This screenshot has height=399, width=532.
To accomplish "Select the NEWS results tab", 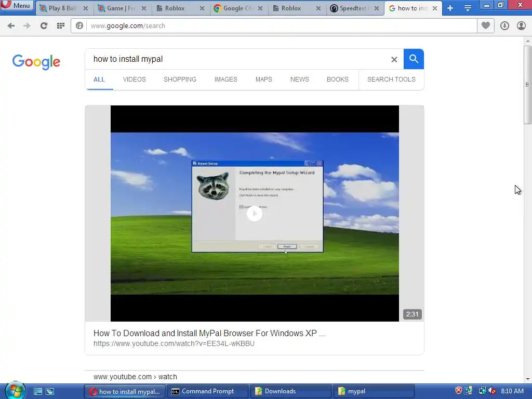I will [300, 79].
